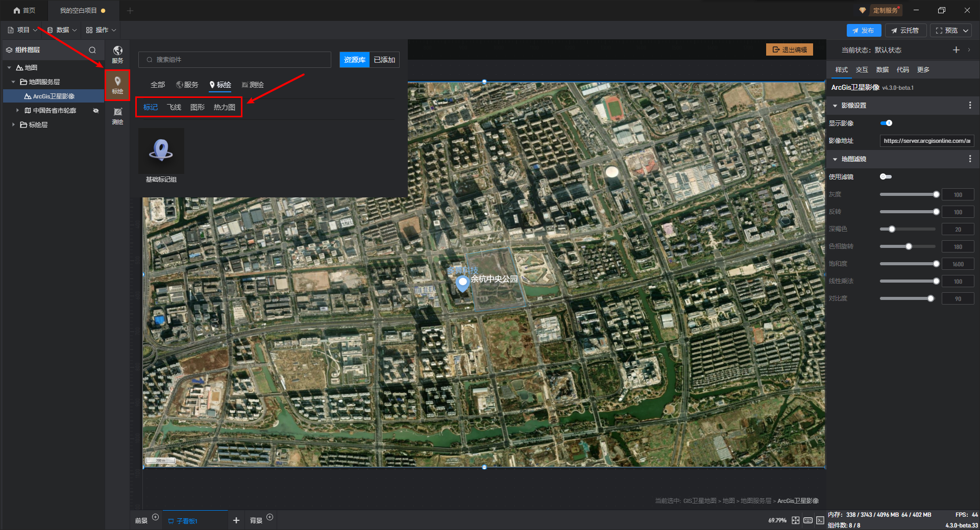The height and width of the screenshot is (530, 980).
Task: Open the 数据 properties tab
Action: coord(883,70)
